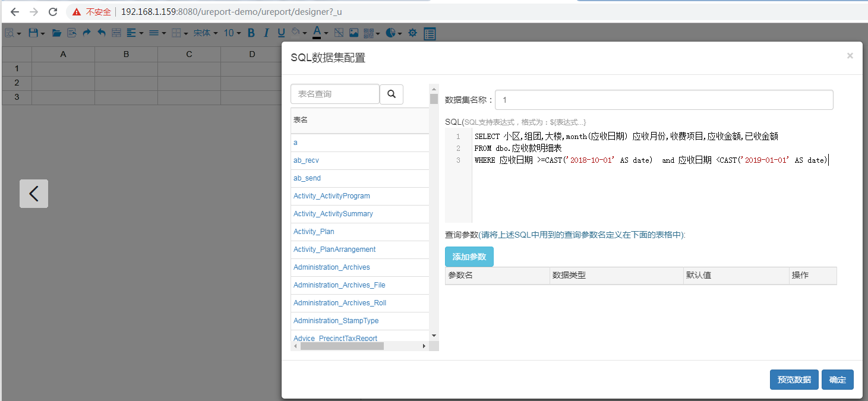Redo the last action
The image size is (868, 401).
(86, 33)
